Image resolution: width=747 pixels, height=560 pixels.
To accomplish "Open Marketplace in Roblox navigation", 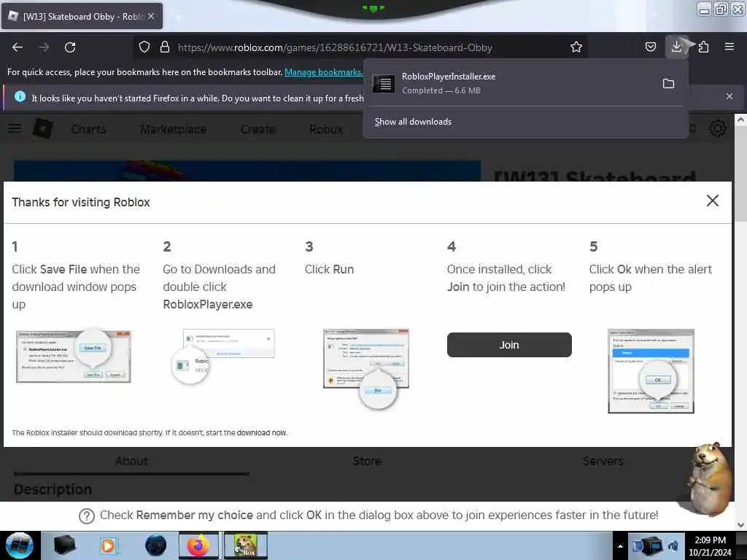I will pos(174,129).
